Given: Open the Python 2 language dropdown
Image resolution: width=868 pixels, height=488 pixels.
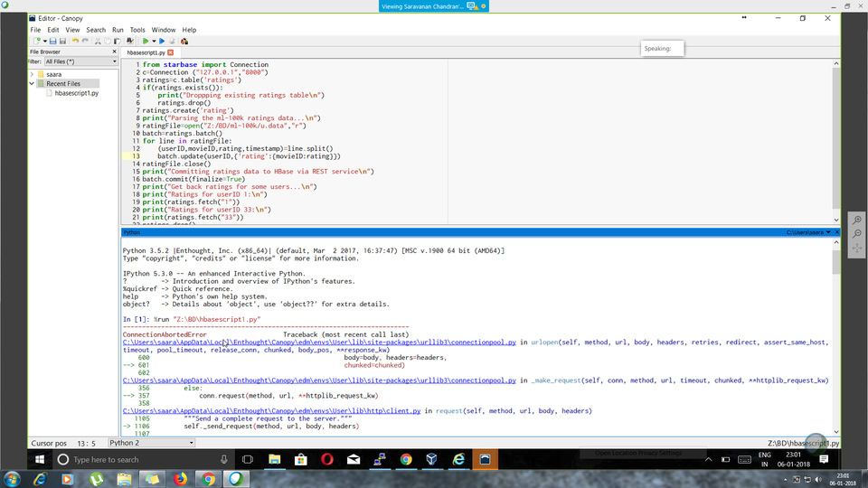Looking at the screenshot, I should (x=150, y=443).
